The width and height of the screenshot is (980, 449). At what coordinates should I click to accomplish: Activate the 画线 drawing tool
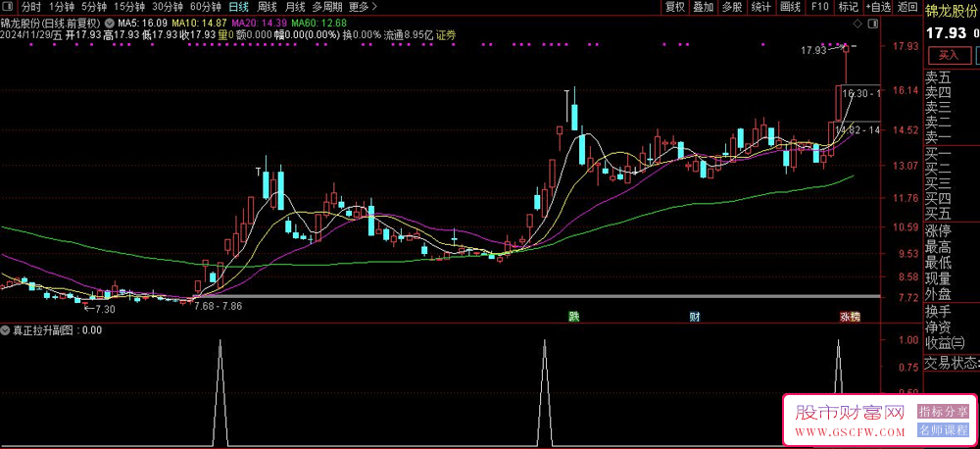pos(790,8)
